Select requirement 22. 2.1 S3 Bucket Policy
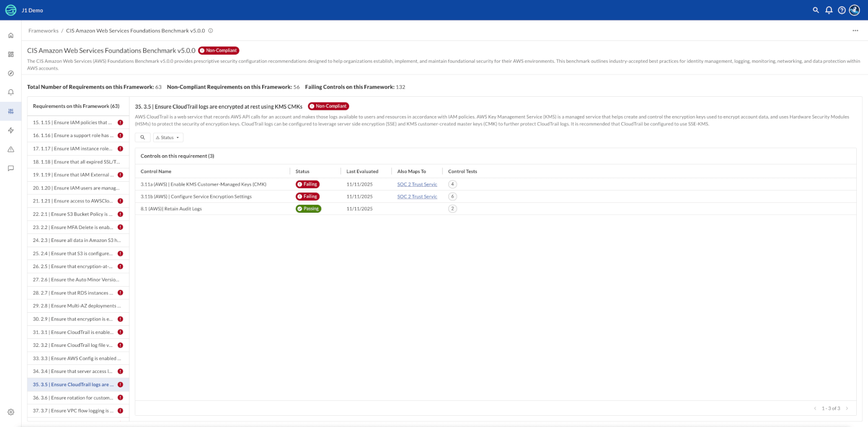868x427 pixels. point(78,214)
